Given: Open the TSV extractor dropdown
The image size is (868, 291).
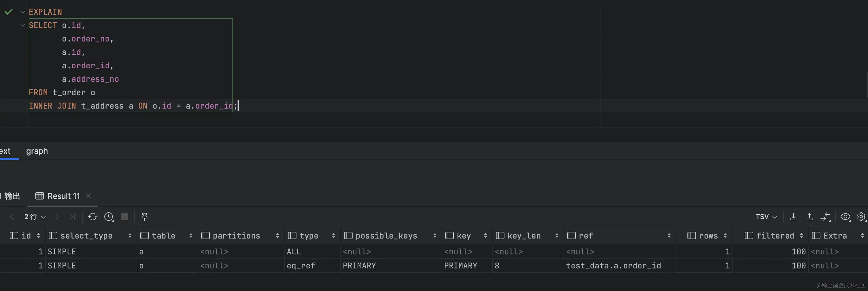Looking at the screenshot, I should pos(766,217).
